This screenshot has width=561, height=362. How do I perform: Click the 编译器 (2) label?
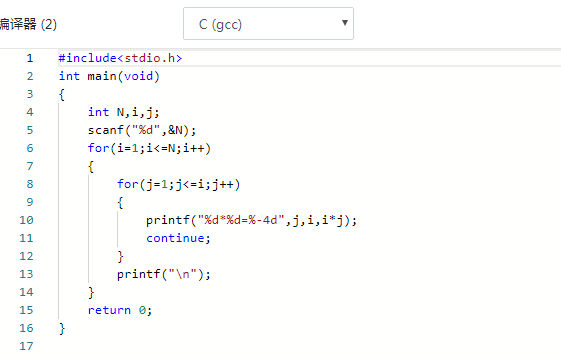pos(28,24)
